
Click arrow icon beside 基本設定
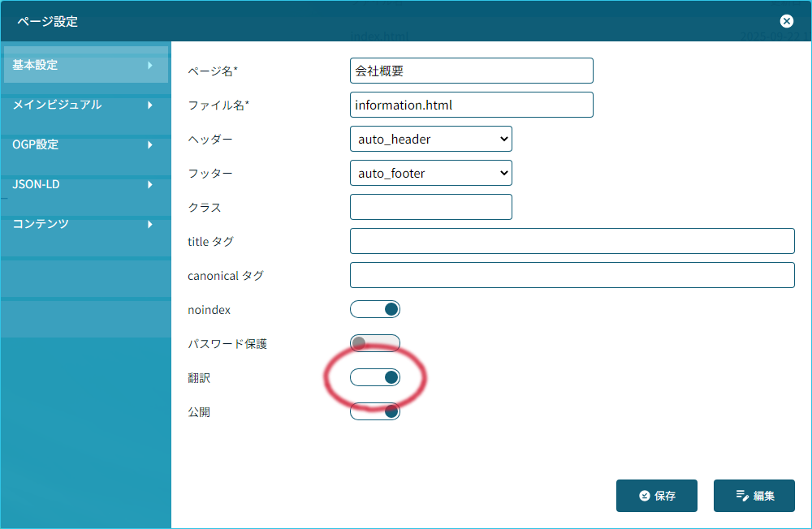point(150,65)
